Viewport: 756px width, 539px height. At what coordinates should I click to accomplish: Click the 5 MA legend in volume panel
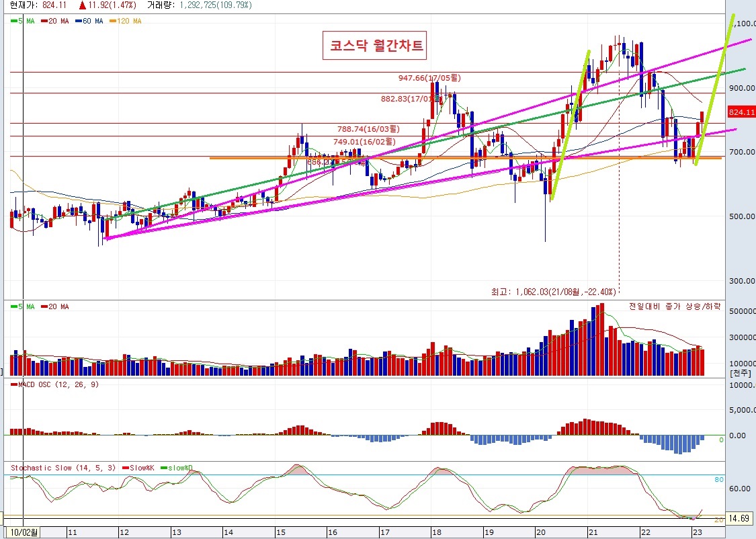[x=23, y=306]
